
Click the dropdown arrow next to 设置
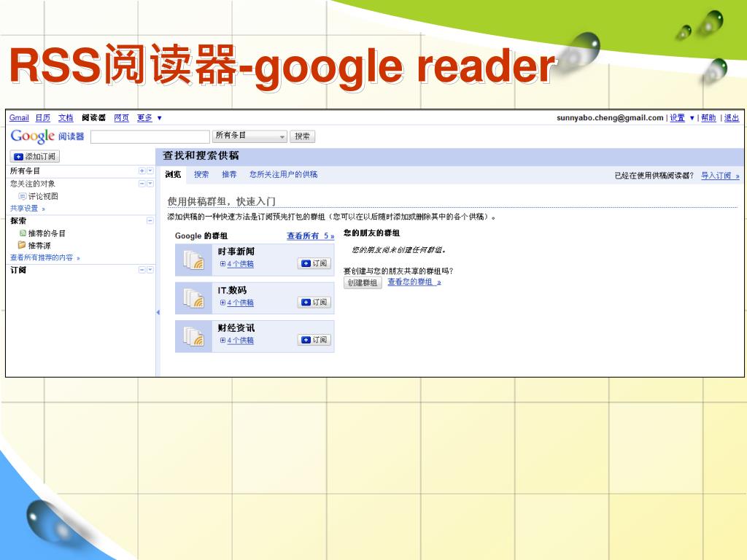tap(692, 118)
